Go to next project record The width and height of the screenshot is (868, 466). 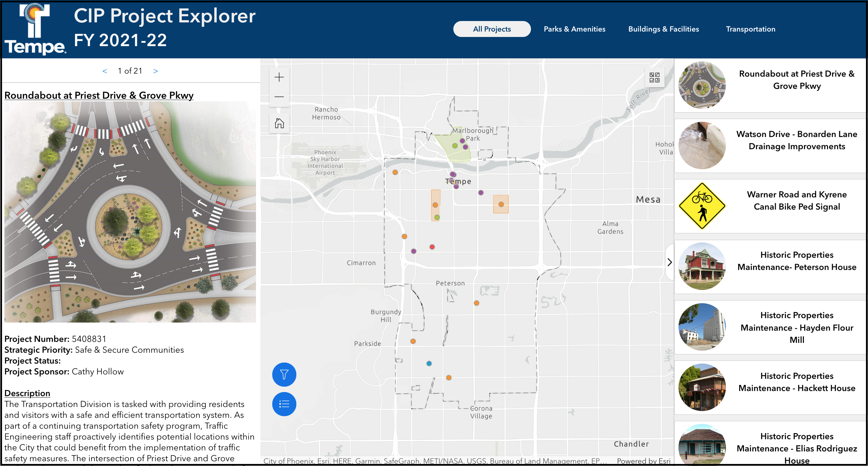pyautogui.click(x=156, y=71)
